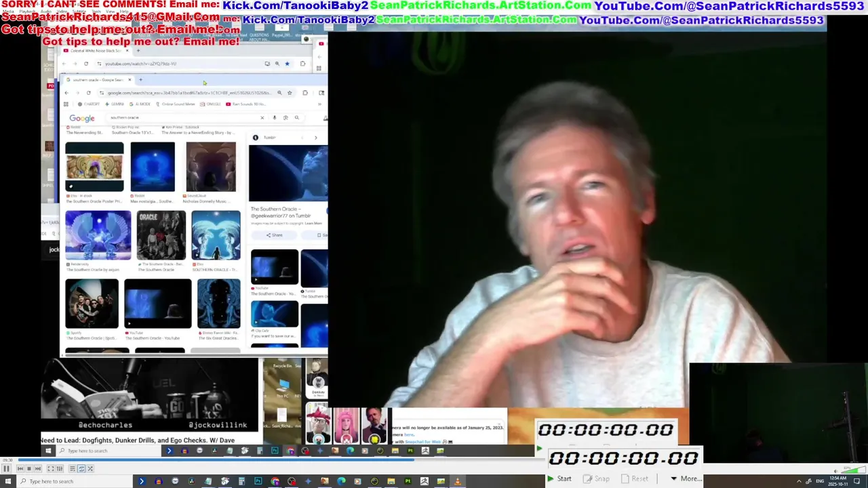Show the VLC playlist
Viewport: 868px width, 488px height.
[73, 468]
